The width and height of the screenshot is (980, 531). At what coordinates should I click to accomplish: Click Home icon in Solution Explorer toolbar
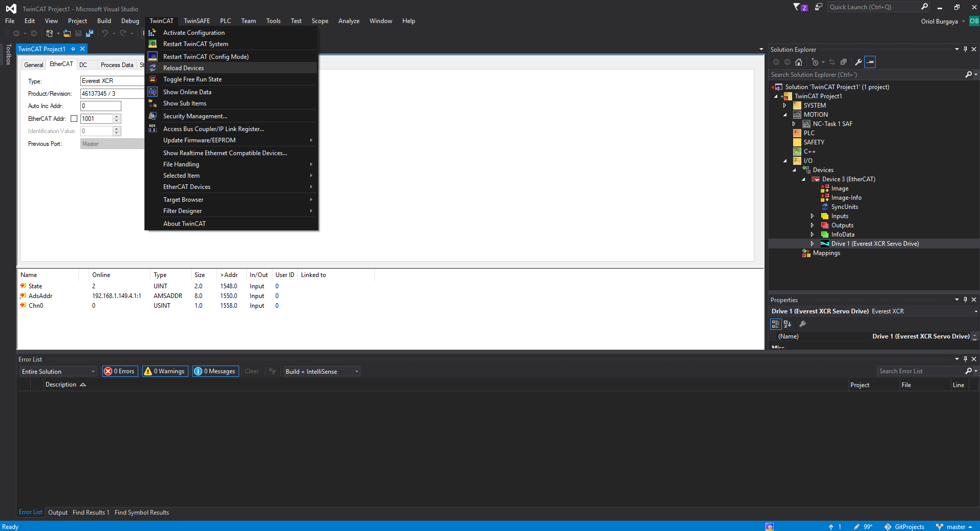pos(799,62)
